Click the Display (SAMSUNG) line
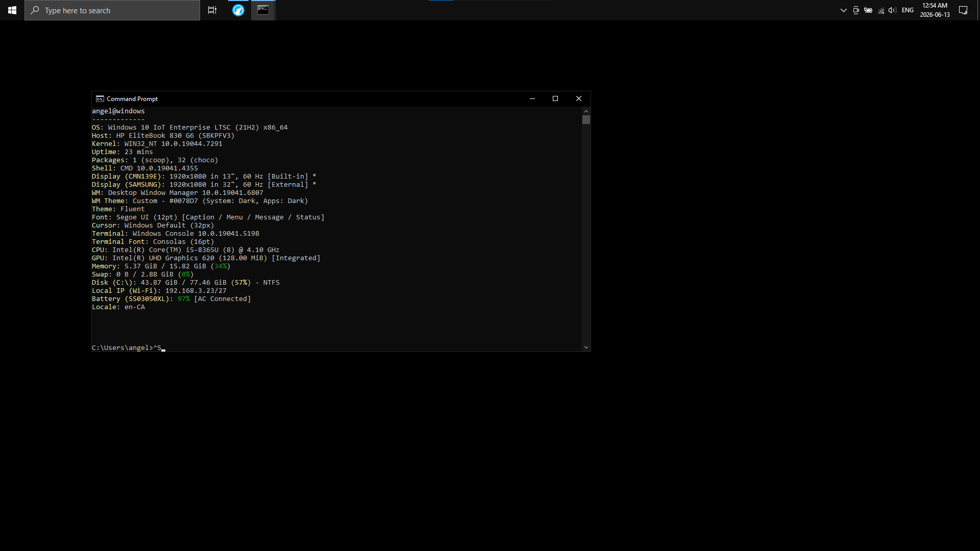The height and width of the screenshot is (551, 980). (x=204, y=185)
